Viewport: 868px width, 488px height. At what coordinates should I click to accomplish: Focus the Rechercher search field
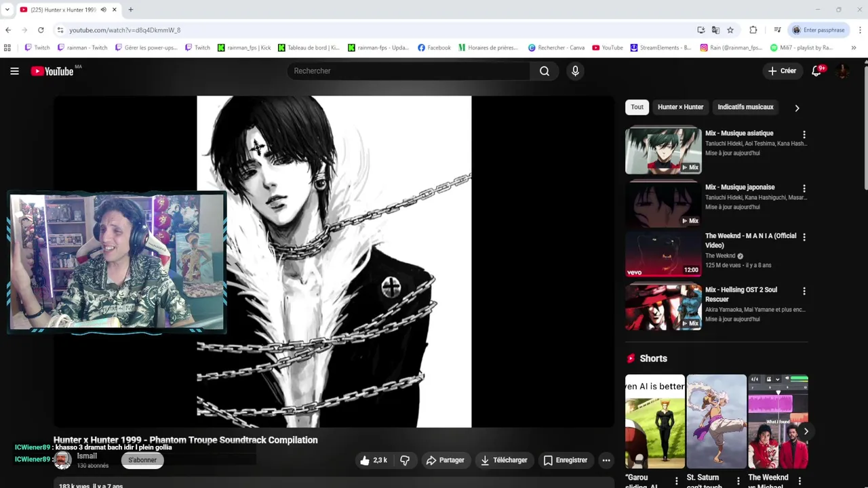pyautogui.click(x=409, y=71)
